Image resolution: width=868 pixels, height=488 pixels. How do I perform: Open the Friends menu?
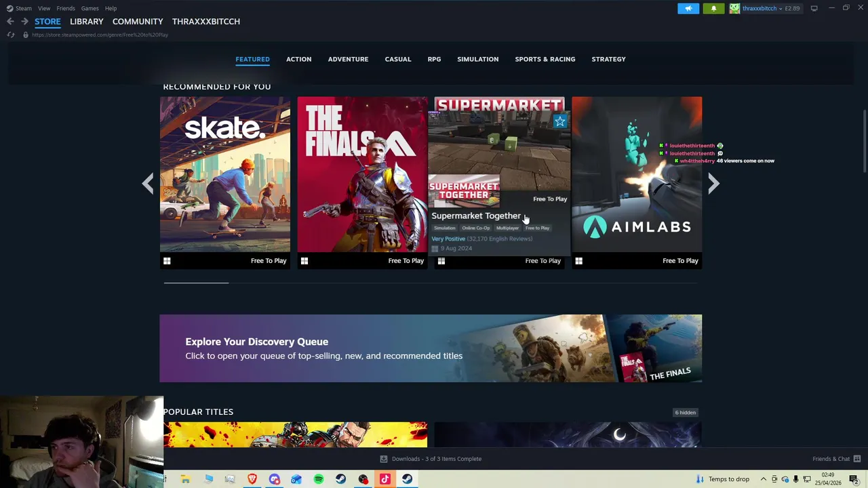(66, 8)
